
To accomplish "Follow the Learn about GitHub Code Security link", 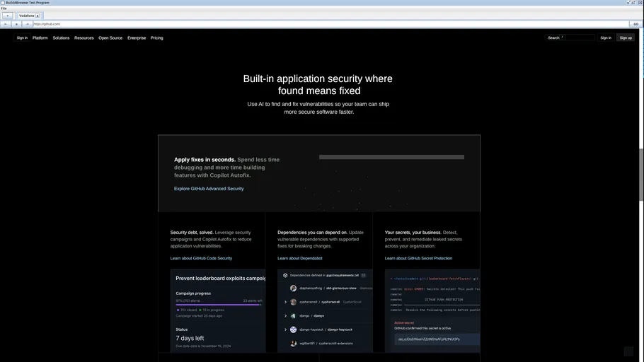I will (x=201, y=258).
